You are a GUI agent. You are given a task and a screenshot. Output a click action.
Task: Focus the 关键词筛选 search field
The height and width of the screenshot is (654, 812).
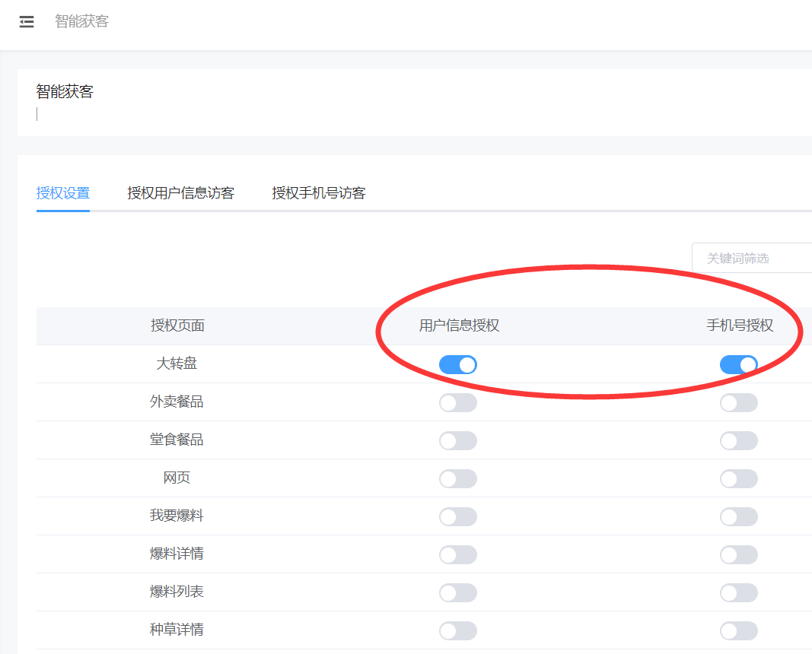click(751, 258)
